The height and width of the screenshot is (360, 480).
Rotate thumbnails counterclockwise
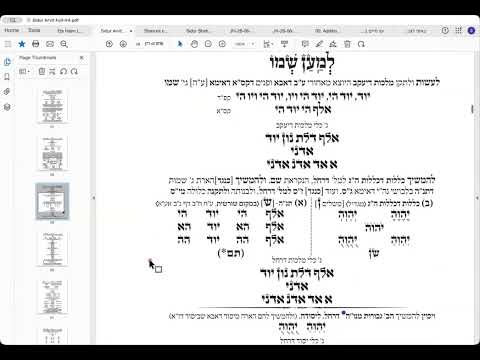coord(63,71)
